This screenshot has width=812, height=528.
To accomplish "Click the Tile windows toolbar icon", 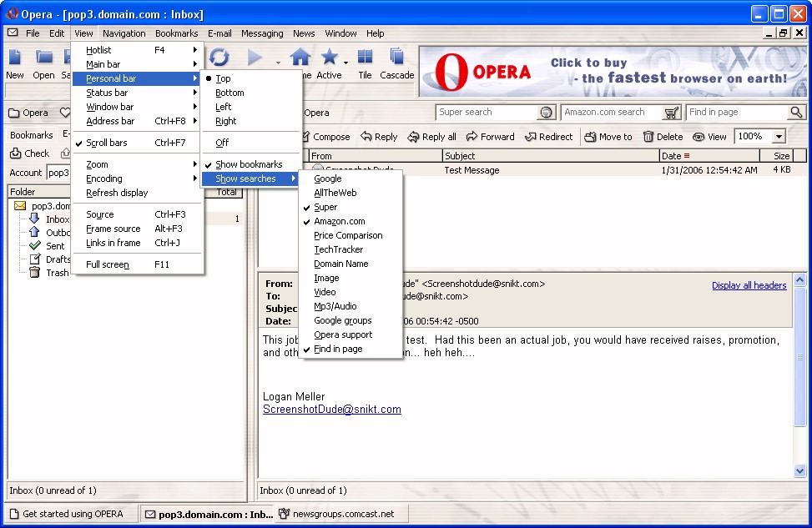I will (365, 58).
